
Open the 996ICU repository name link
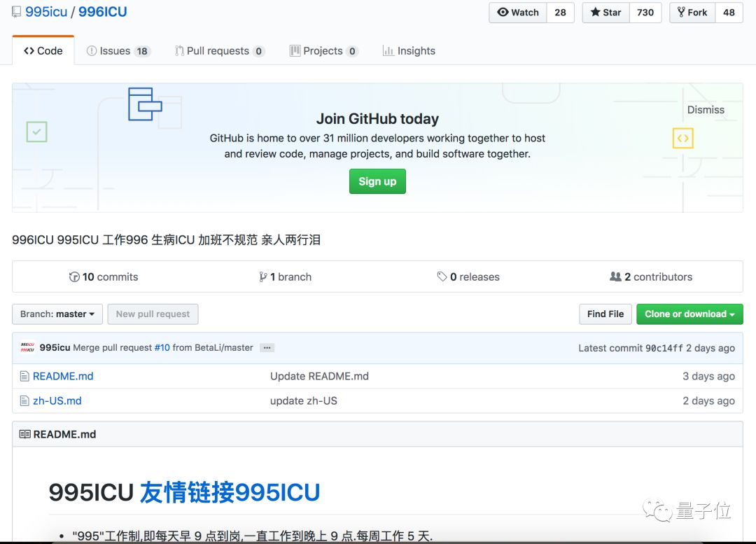point(103,12)
